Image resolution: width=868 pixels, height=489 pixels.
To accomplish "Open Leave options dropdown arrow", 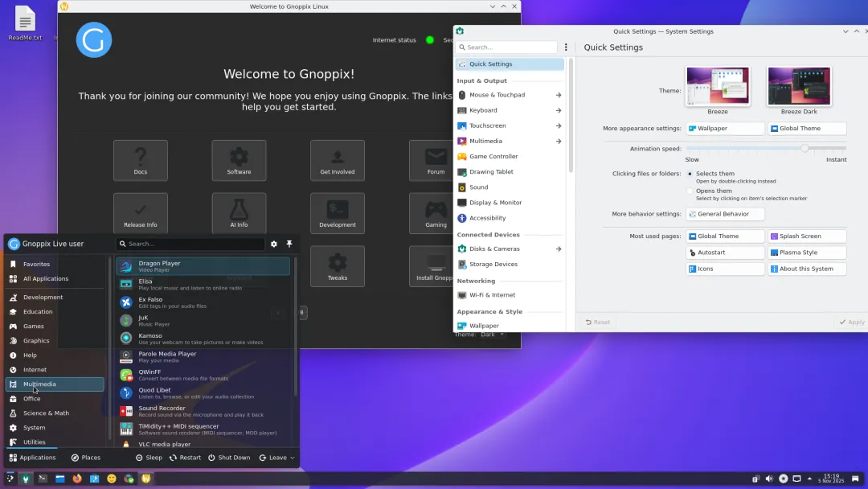I will point(293,458).
